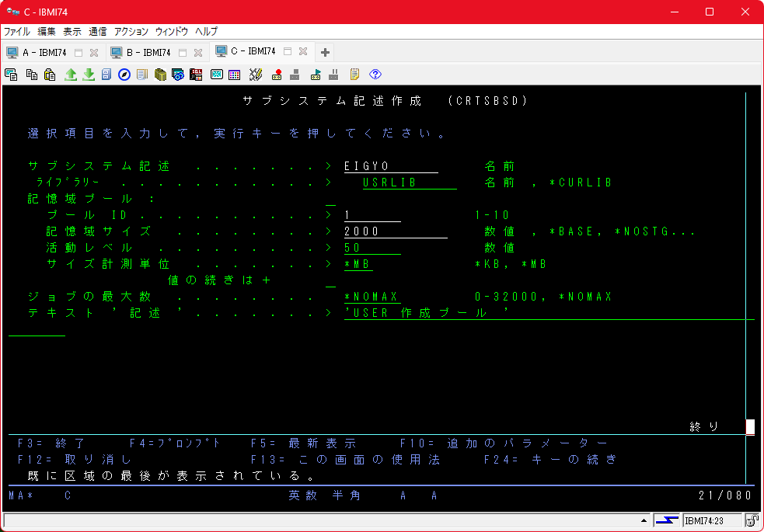This screenshot has width=764, height=532.
Task: Expand the status bar up-arrow
Action: pyautogui.click(x=644, y=520)
